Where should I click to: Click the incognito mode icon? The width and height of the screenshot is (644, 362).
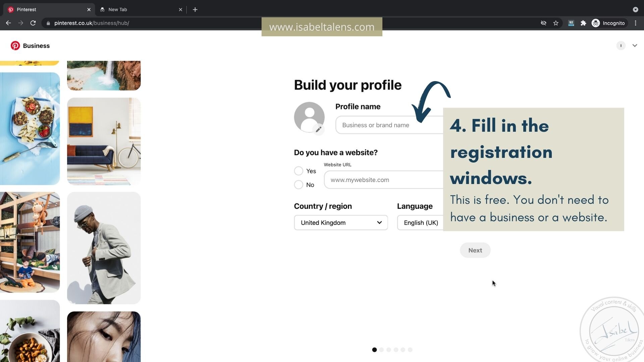(596, 23)
